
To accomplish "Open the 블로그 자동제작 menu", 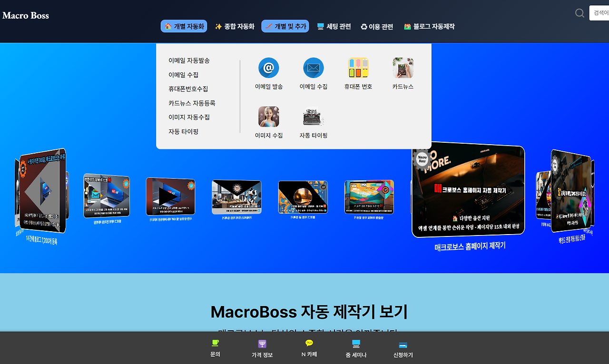I will [x=429, y=26].
